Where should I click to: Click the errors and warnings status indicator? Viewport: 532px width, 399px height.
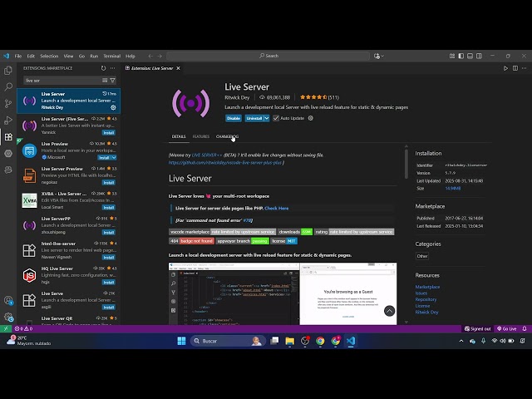(x=24, y=328)
